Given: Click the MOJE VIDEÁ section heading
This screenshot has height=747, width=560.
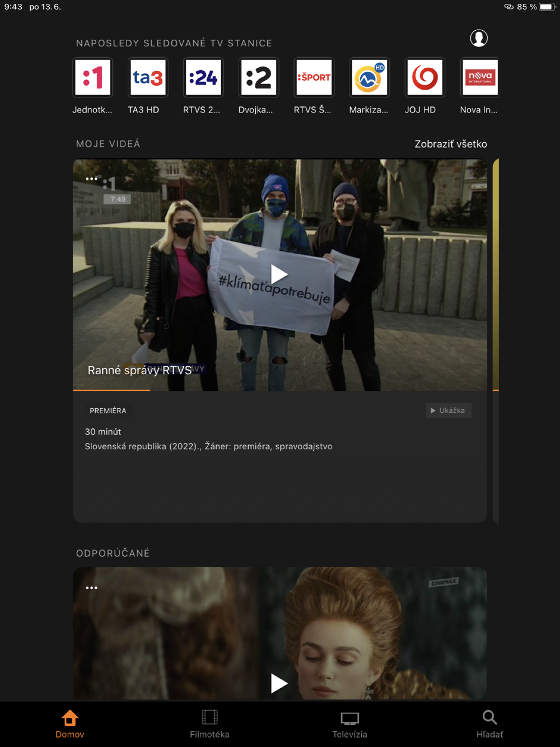Looking at the screenshot, I should 108,144.
